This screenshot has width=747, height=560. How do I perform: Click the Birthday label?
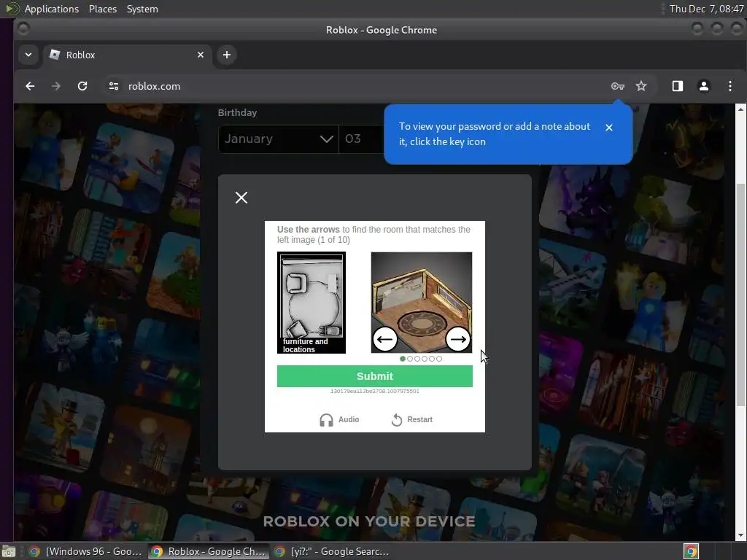click(x=237, y=113)
